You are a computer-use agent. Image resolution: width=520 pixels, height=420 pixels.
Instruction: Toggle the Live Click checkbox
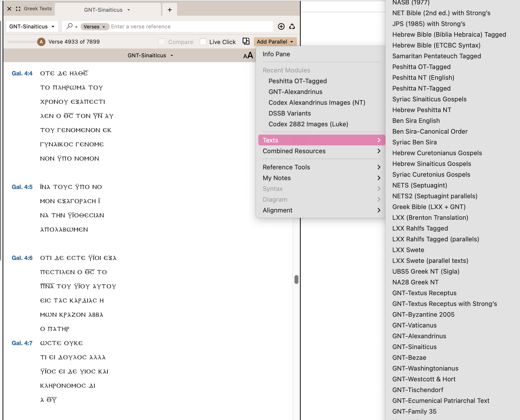tap(203, 42)
